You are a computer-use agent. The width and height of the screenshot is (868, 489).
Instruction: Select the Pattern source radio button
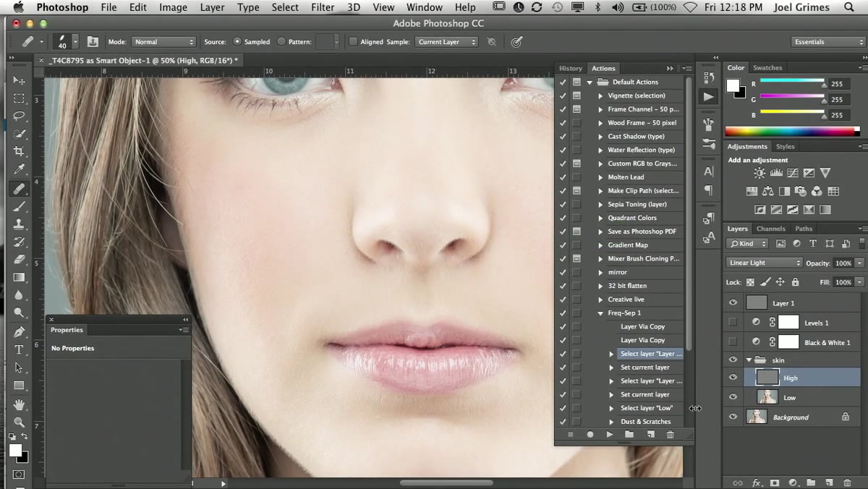[281, 42]
